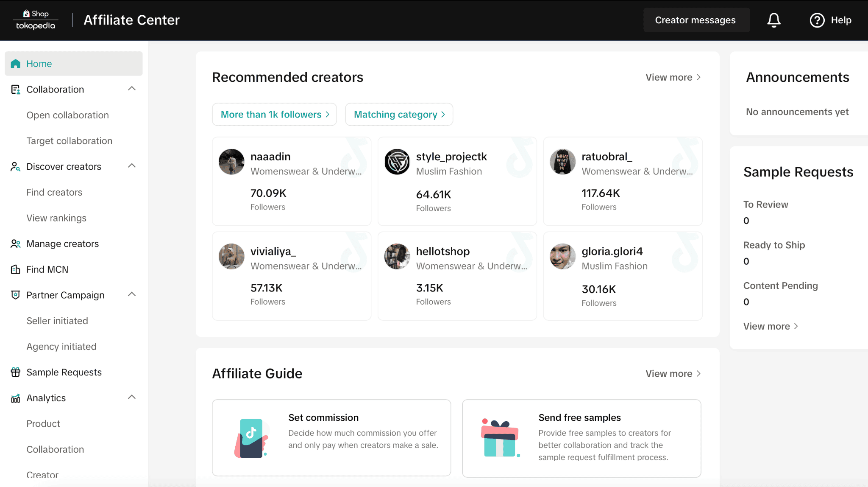Image resolution: width=868 pixels, height=487 pixels.
Task: Open vivialiya_'s avatar
Action: click(x=231, y=256)
